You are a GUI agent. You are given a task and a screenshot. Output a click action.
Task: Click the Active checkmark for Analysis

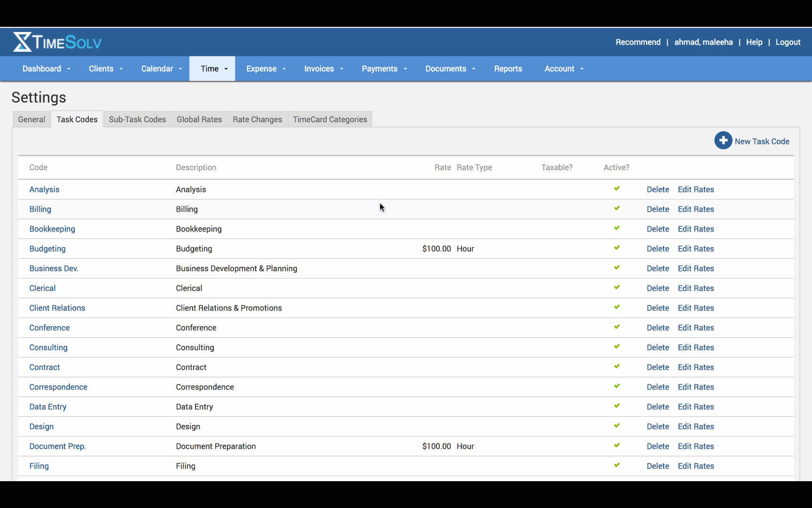pyautogui.click(x=617, y=189)
